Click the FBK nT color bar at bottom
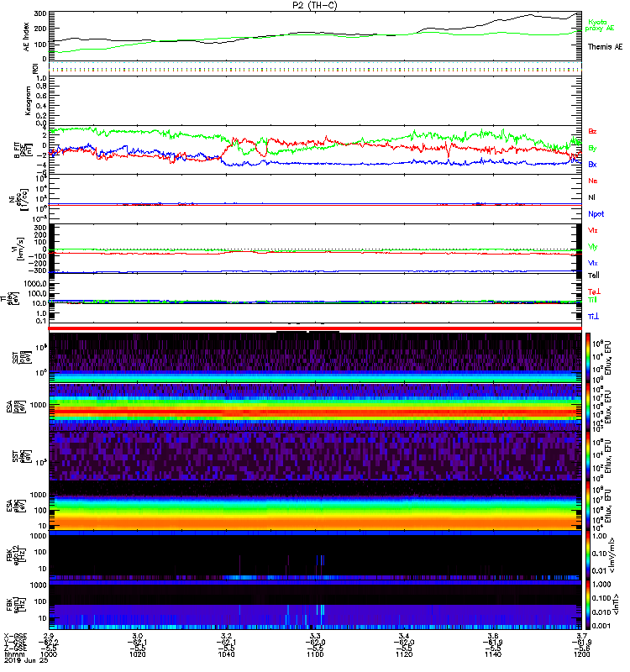 click(589, 610)
